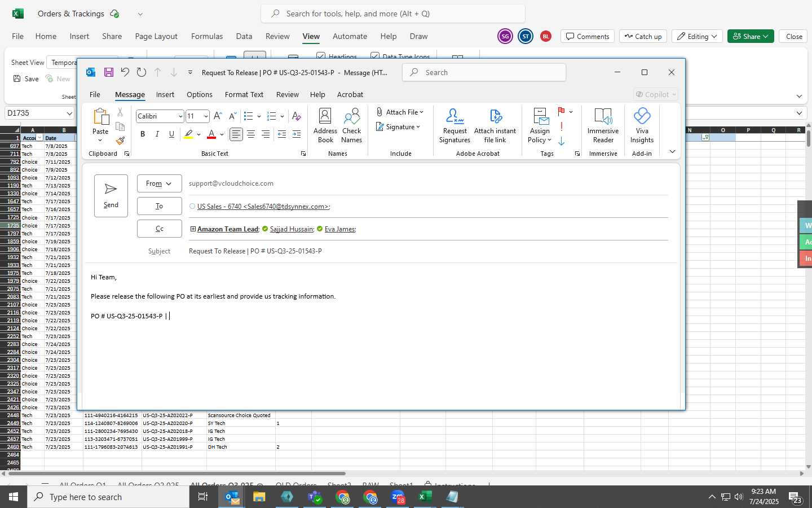Viewport: 812px width, 508px height.
Task: Redo action in Outlook message toolbar
Action: pyautogui.click(x=142, y=72)
